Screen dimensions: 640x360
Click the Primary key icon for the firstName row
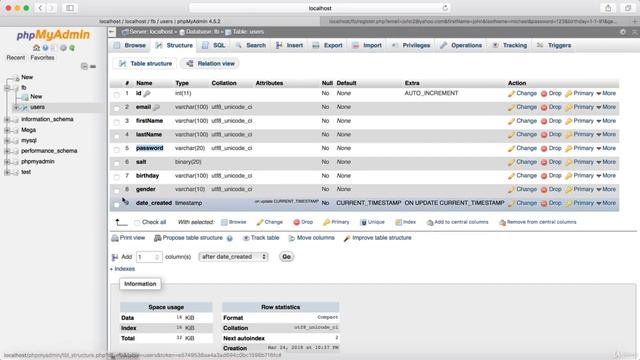(569, 121)
